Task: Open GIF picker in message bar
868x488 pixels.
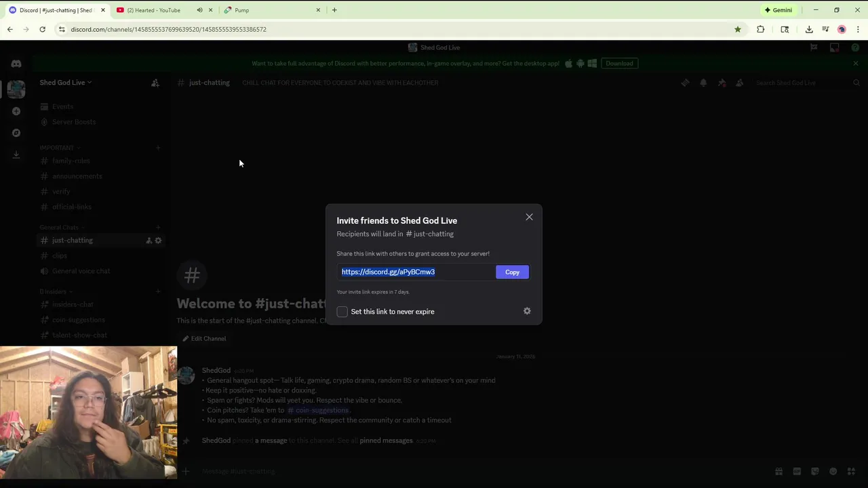Action: point(797,471)
